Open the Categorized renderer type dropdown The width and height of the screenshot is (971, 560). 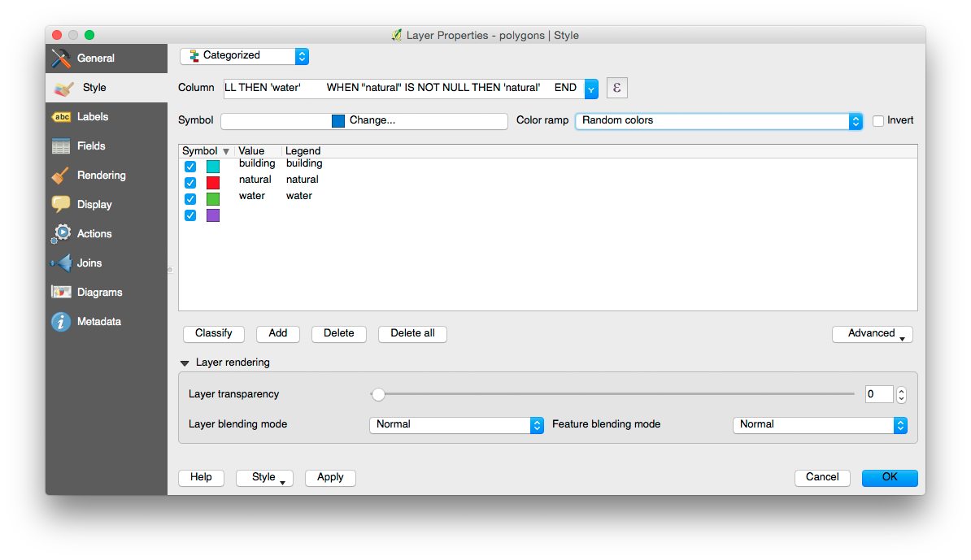pos(245,56)
